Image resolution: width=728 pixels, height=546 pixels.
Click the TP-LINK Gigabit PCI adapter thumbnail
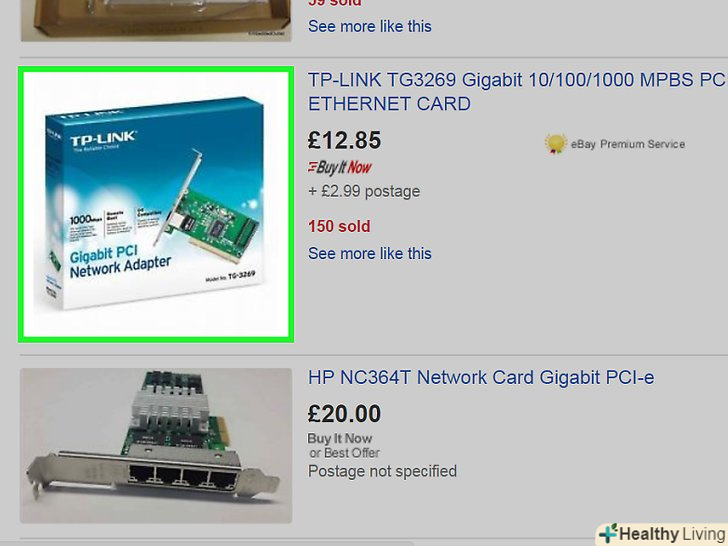click(156, 204)
